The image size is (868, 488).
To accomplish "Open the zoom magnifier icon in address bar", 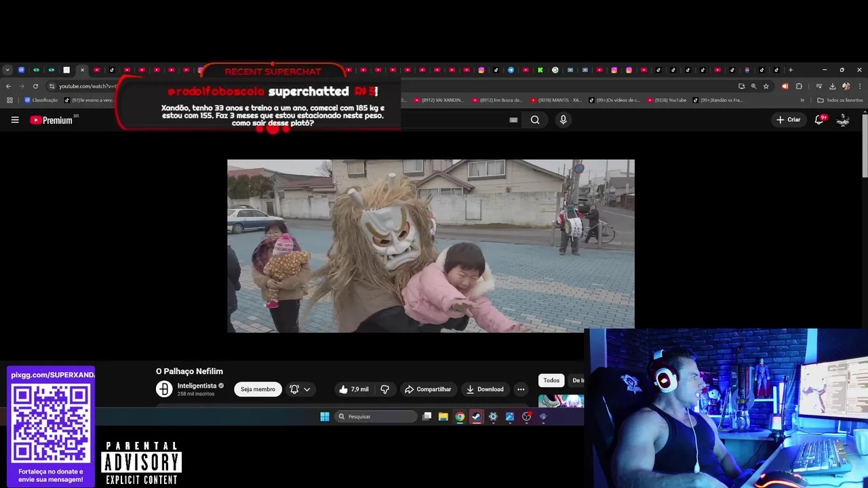I will click(x=753, y=86).
